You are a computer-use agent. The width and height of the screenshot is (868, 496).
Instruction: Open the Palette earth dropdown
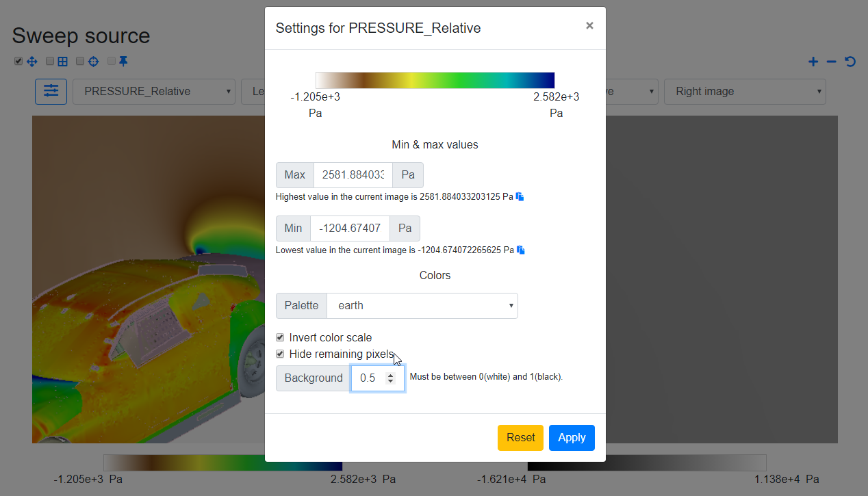coord(422,306)
